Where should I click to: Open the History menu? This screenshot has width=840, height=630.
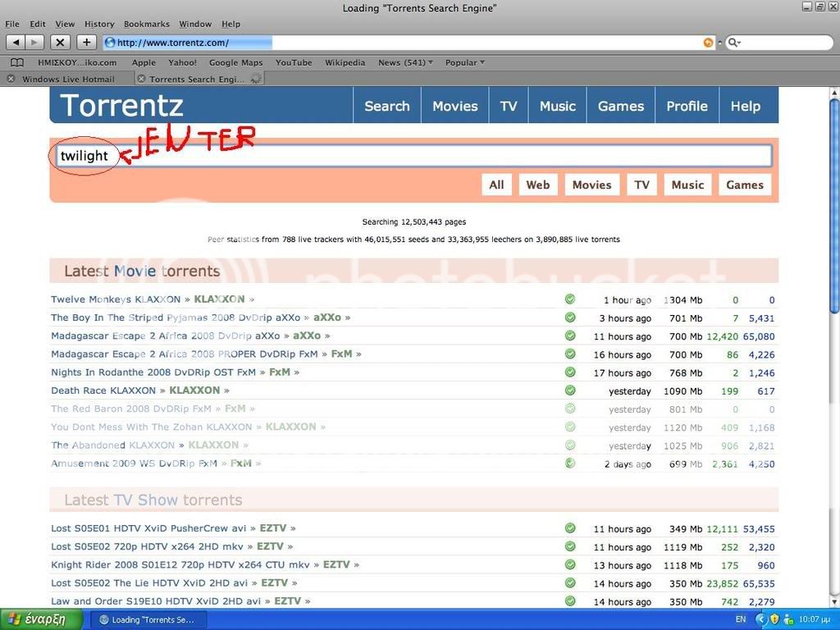tap(99, 24)
